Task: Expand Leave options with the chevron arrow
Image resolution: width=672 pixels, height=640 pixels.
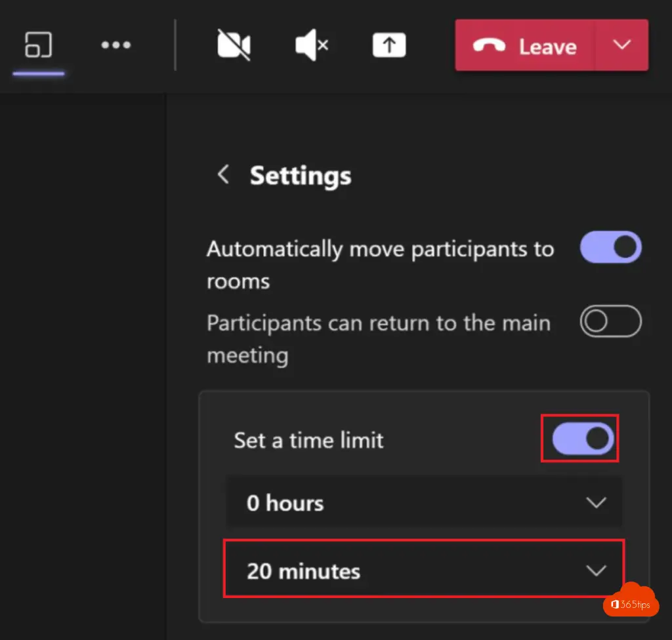Action: [x=621, y=45]
